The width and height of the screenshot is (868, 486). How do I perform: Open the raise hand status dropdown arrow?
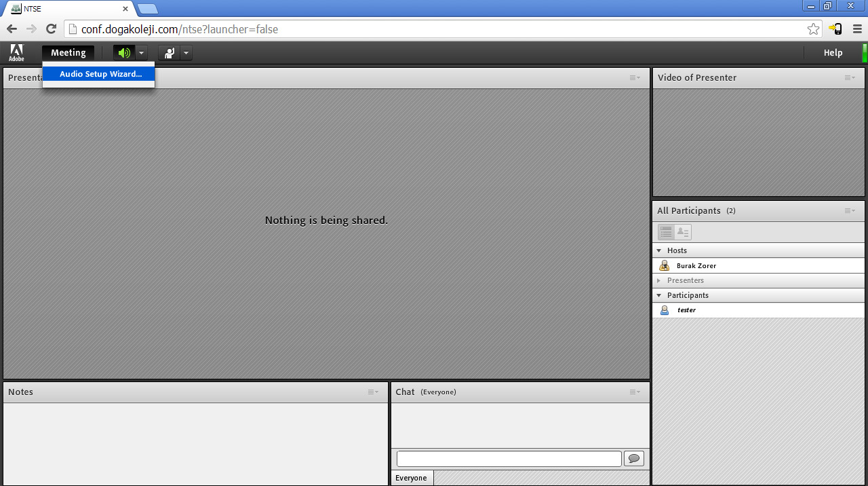(186, 53)
